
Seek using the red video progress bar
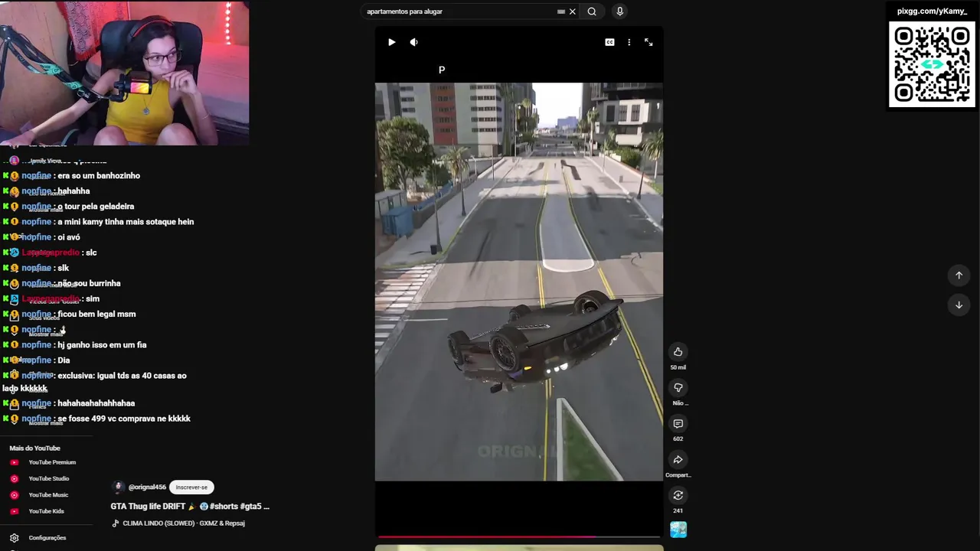coord(519,537)
